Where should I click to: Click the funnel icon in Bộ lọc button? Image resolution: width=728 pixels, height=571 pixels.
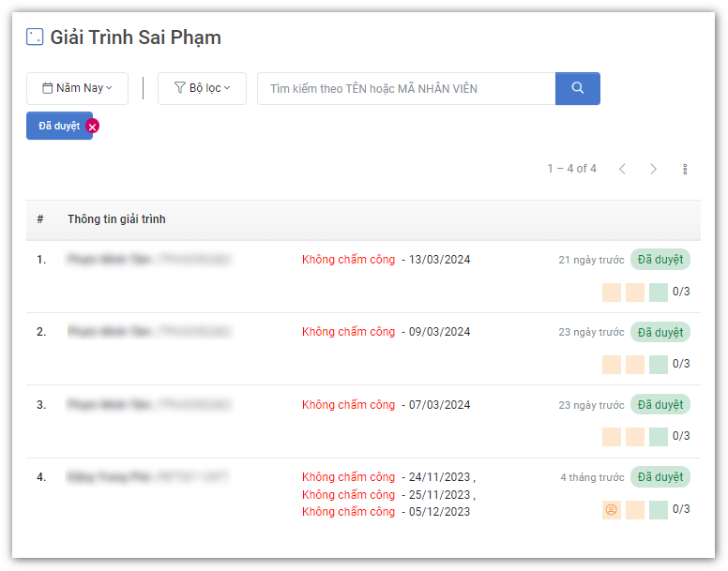point(179,88)
